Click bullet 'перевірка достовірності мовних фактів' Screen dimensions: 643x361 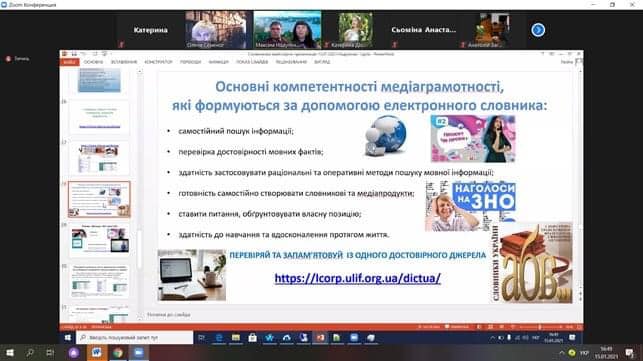tap(251, 152)
